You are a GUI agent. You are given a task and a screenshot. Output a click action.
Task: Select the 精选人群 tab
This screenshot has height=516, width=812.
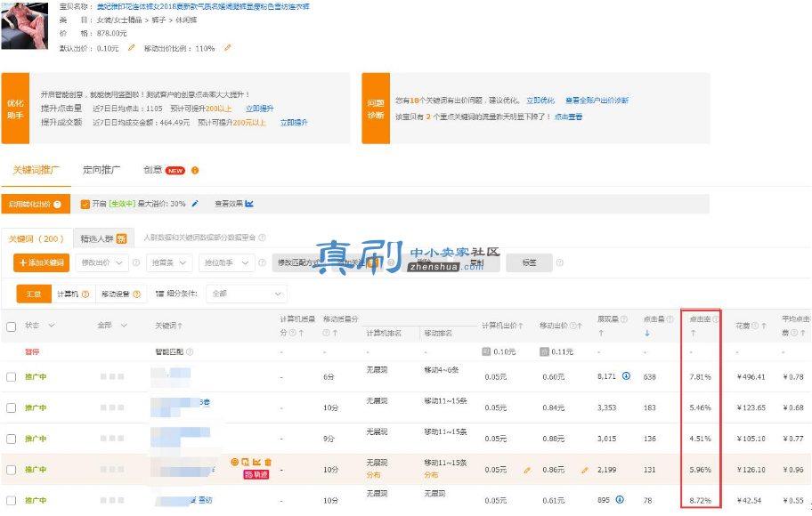[103, 238]
